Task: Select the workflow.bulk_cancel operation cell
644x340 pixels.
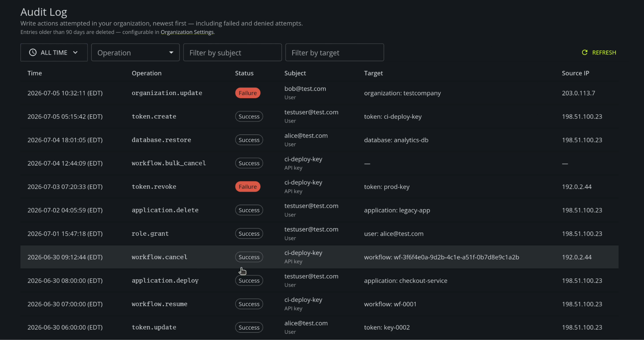Action: pos(169,163)
